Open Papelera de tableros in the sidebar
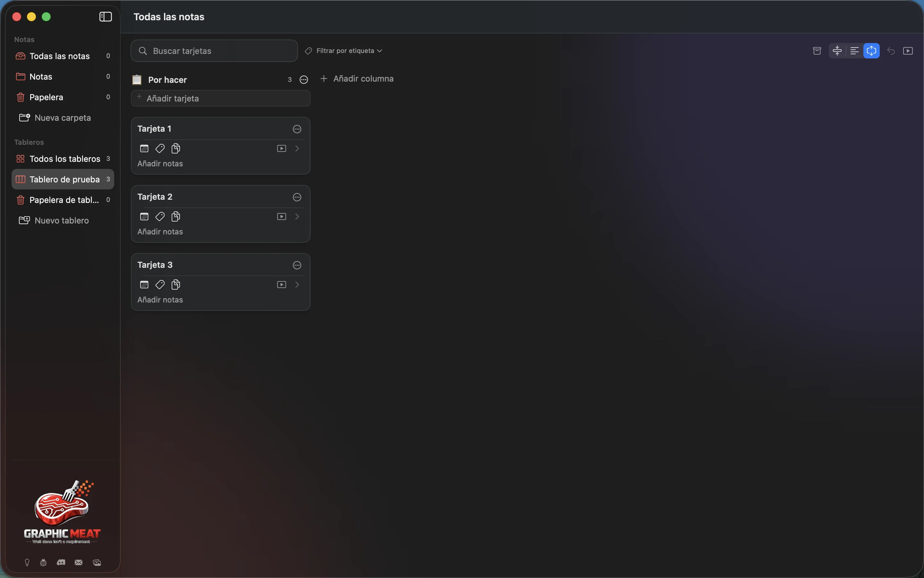The image size is (924, 578). pos(63,200)
